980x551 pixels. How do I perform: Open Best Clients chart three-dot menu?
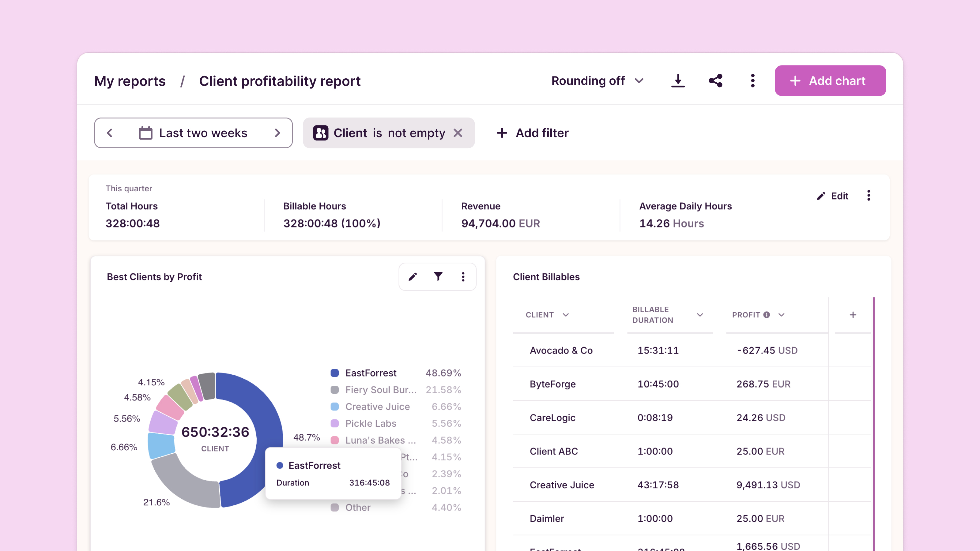tap(463, 277)
